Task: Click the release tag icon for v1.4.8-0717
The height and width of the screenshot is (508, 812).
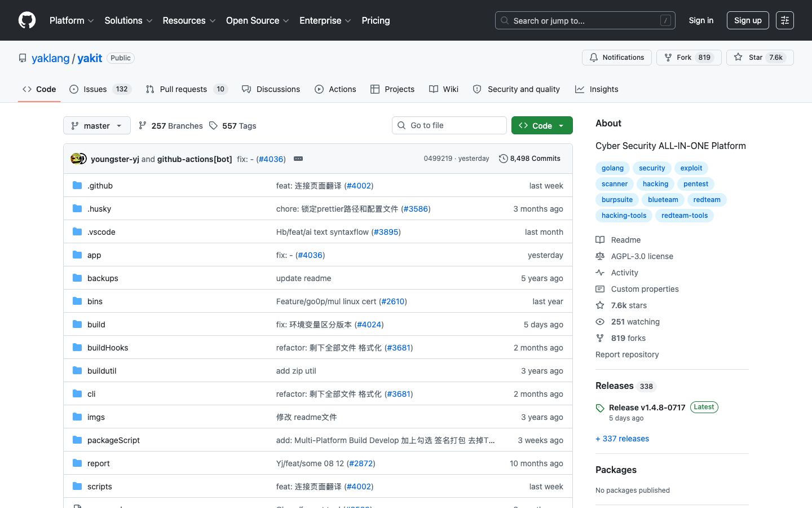Action: [600, 408]
